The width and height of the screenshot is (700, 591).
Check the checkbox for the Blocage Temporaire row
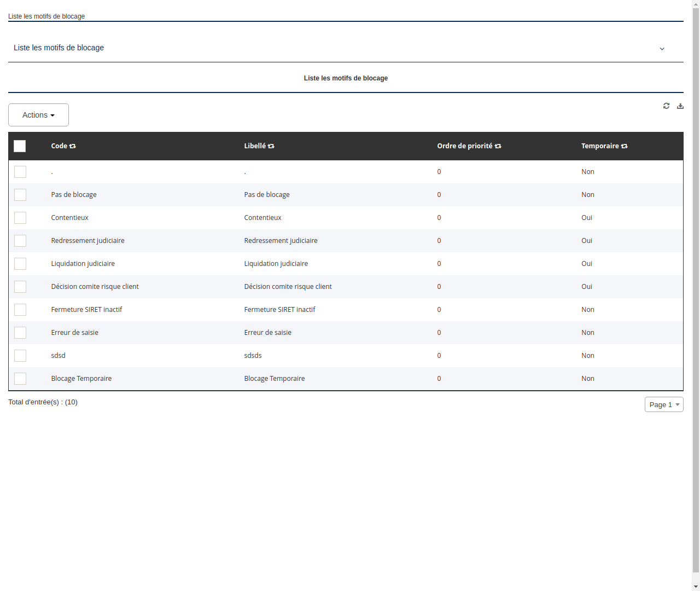click(20, 378)
